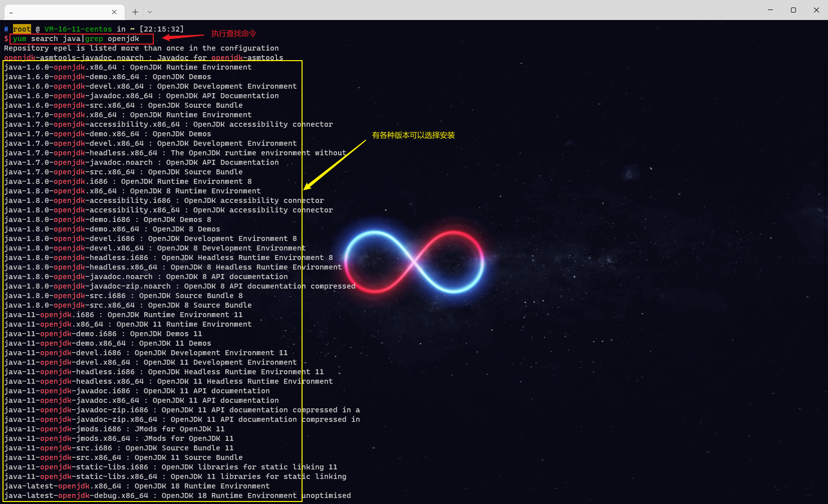Close the ~ terminal tab
The image size is (828, 504).
tap(114, 12)
